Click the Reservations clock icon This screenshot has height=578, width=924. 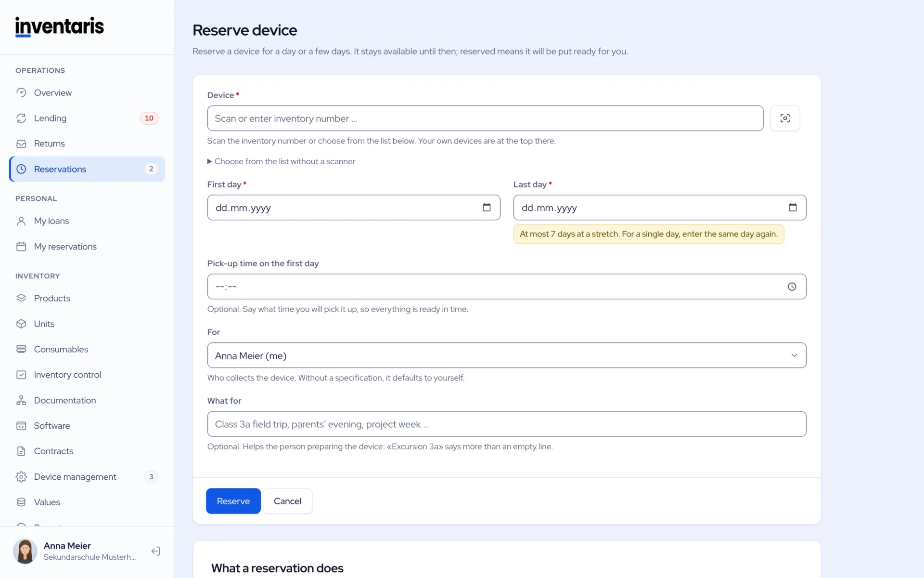21,169
